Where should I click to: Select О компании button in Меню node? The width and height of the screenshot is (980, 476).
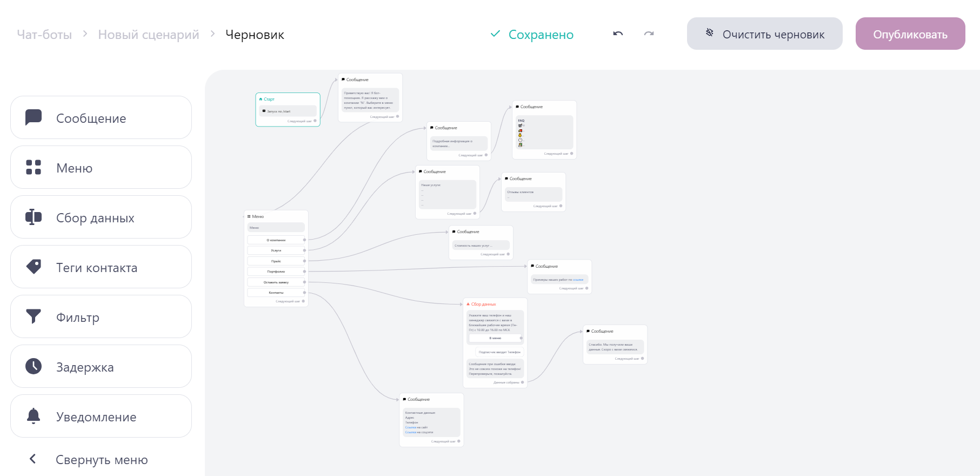[x=276, y=240]
